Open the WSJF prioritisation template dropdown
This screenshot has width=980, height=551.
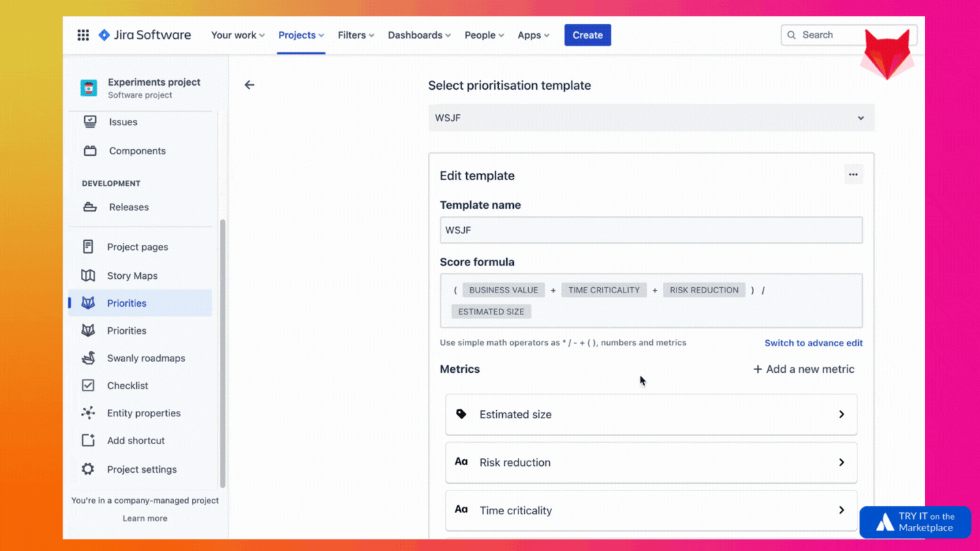click(x=651, y=118)
